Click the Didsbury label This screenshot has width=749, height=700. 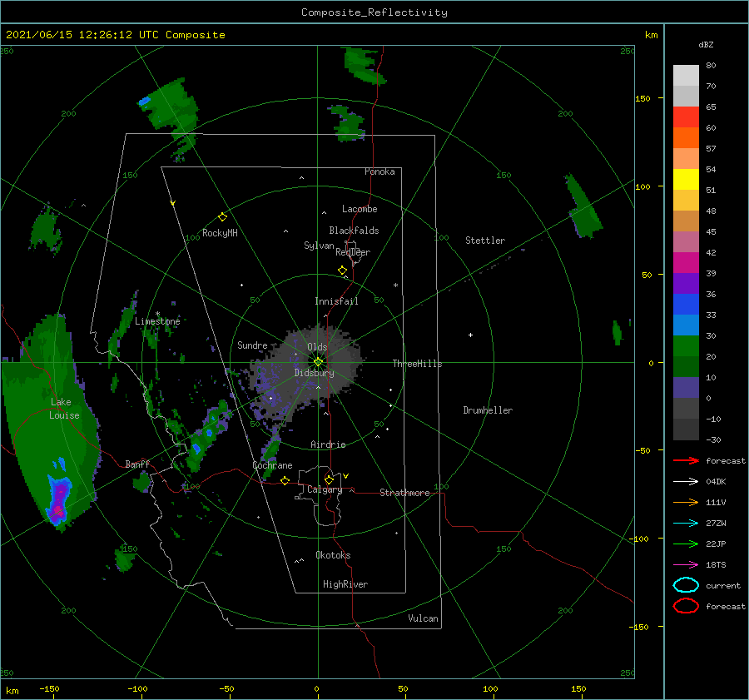point(314,373)
